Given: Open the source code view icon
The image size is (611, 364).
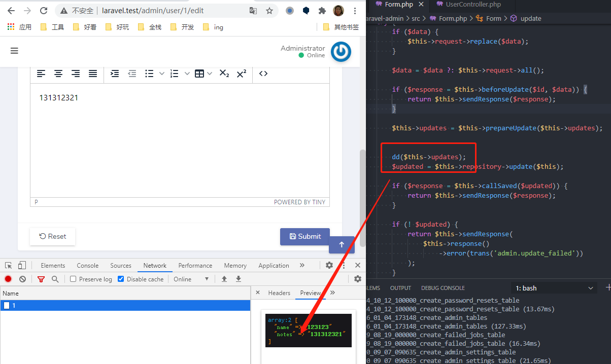Looking at the screenshot, I should click(263, 74).
